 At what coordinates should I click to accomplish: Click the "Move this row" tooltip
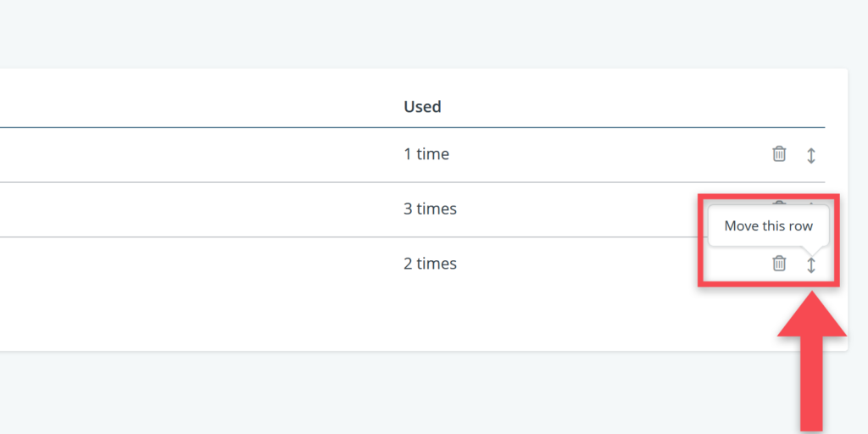768,226
